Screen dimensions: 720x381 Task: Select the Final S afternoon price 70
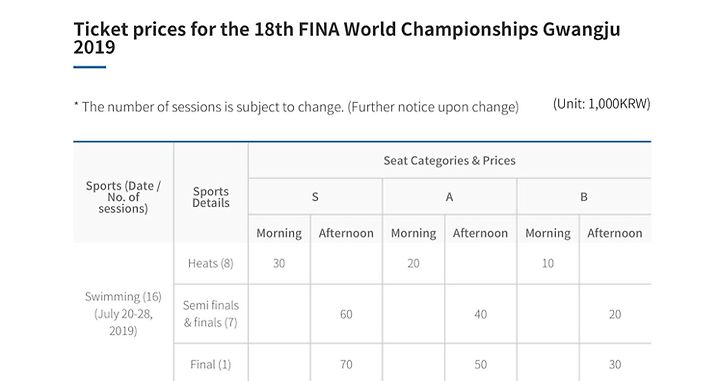click(346, 364)
